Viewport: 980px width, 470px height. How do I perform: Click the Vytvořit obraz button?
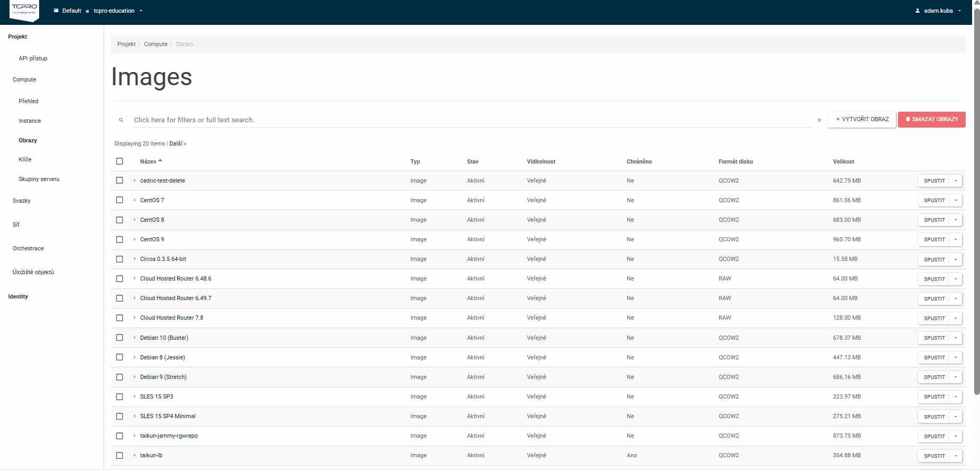(862, 120)
